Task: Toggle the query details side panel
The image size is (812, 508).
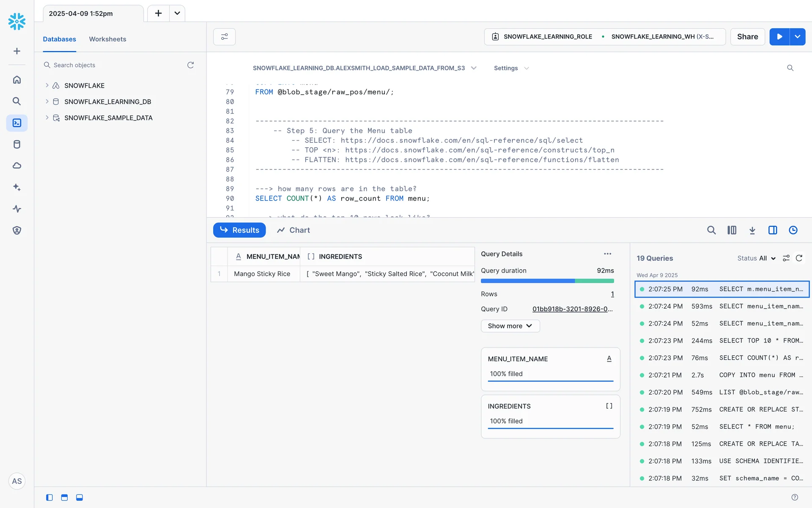Action: [x=772, y=230]
